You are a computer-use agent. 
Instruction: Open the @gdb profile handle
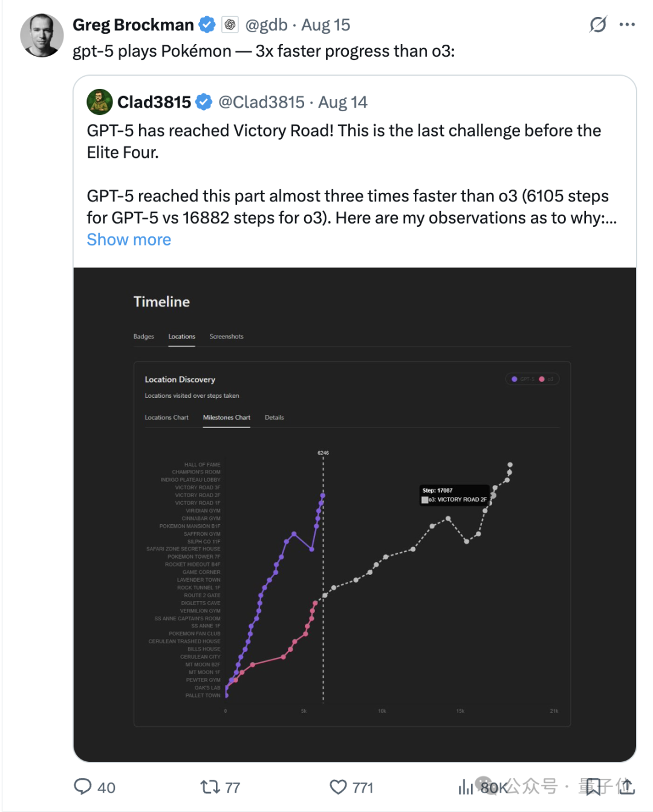tap(266, 25)
